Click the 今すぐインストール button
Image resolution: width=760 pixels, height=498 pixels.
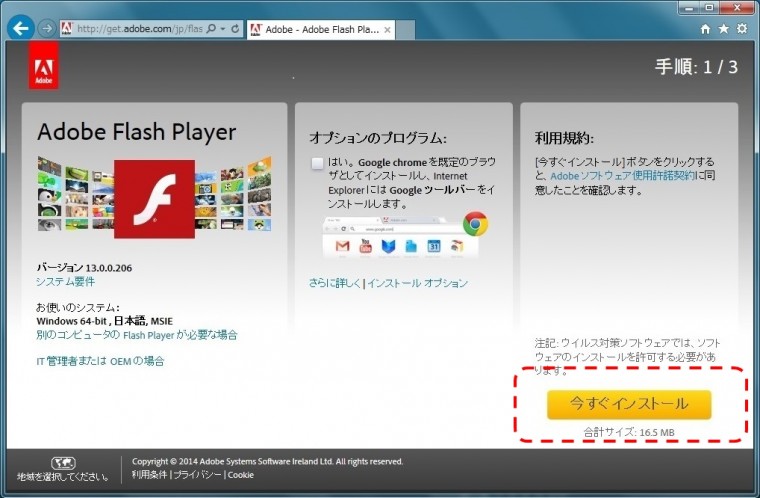tap(629, 404)
